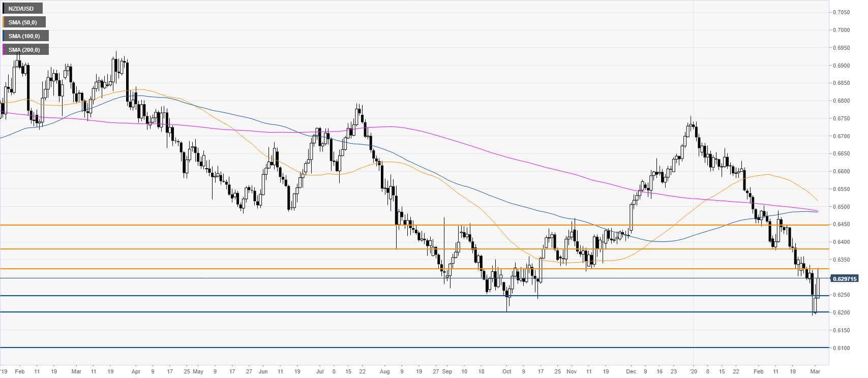This screenshot has width=868, height=378.
Task: Click the Dec label on the time axis
Action: [631, 371]
